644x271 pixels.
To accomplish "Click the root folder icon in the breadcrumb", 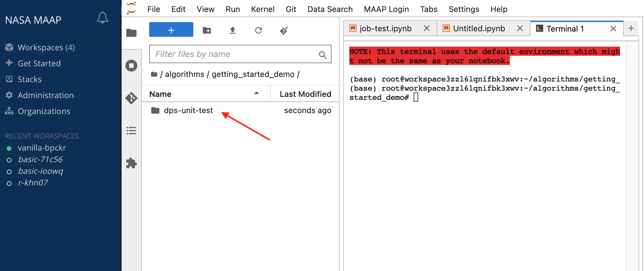I will (x=154, y=74).
